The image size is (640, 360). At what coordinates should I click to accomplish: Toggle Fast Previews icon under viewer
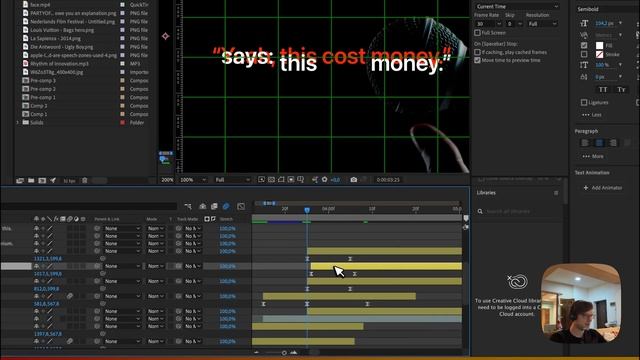pos(262,180)
